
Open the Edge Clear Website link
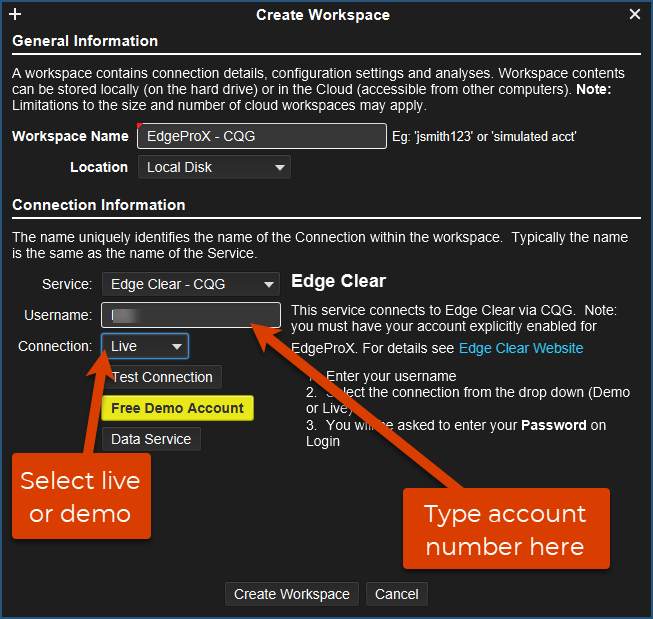(521, 348)
